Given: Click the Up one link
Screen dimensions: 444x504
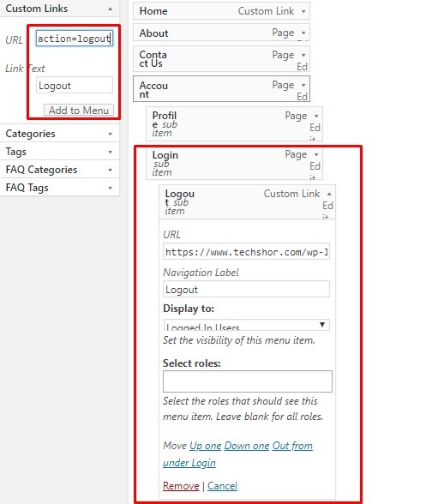Looking at the screenshot, I should [x=205, y=446].
